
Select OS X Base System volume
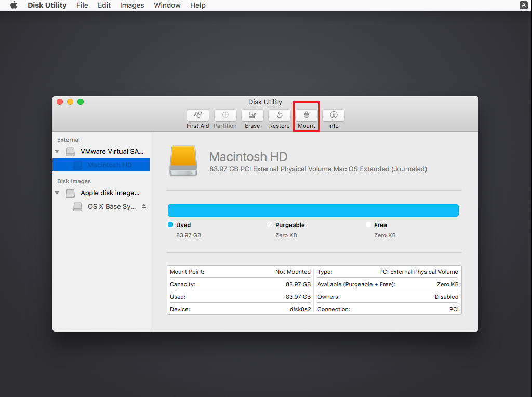[112, 207]
